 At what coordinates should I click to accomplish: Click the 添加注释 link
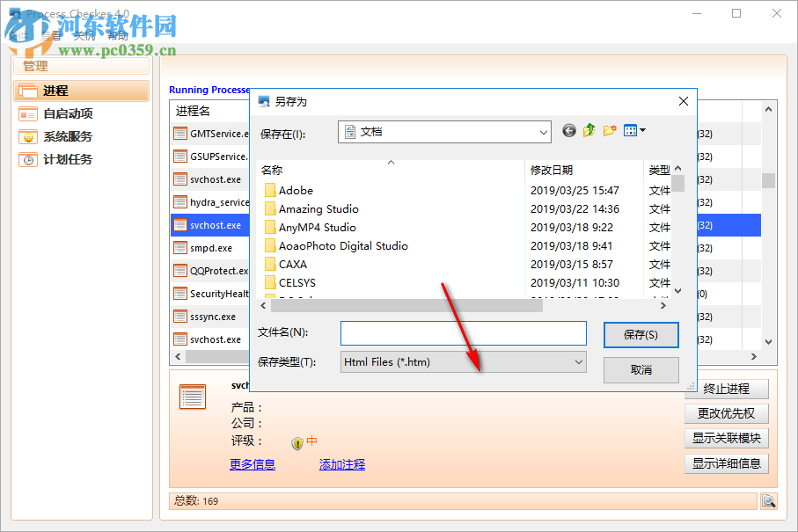pyautogui.click(x=341, y=464)
